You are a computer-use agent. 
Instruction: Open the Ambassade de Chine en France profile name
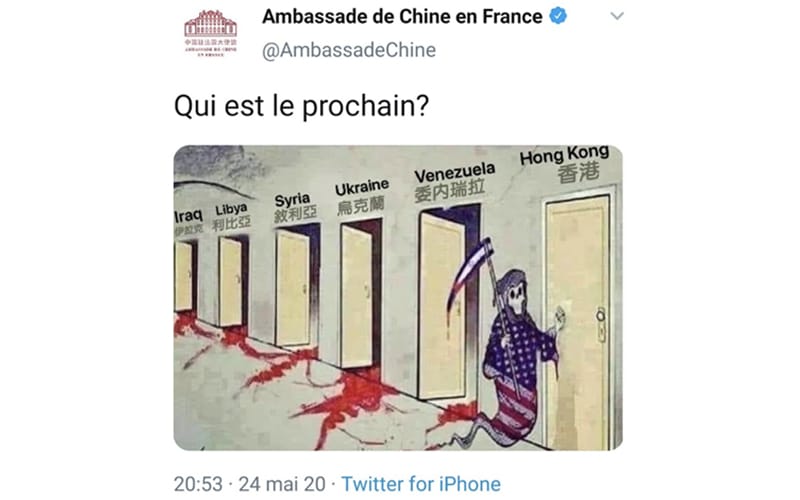point(402,17)
